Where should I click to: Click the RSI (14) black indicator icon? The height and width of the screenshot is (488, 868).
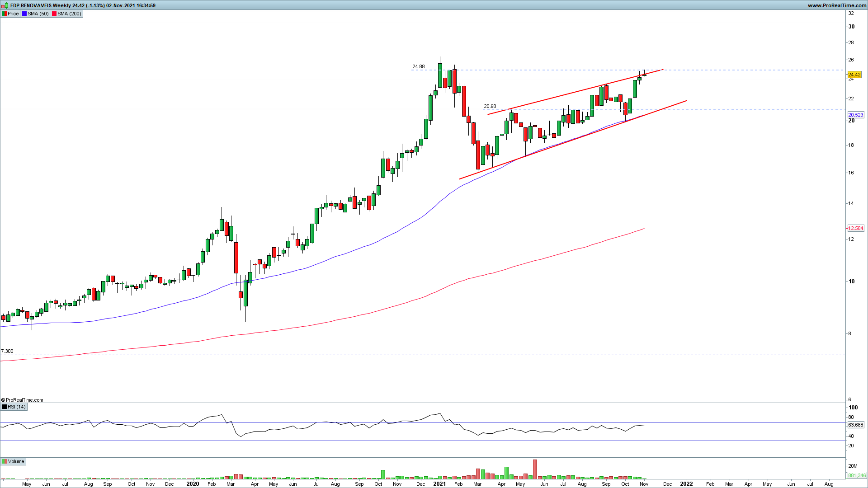click(5, 407)
